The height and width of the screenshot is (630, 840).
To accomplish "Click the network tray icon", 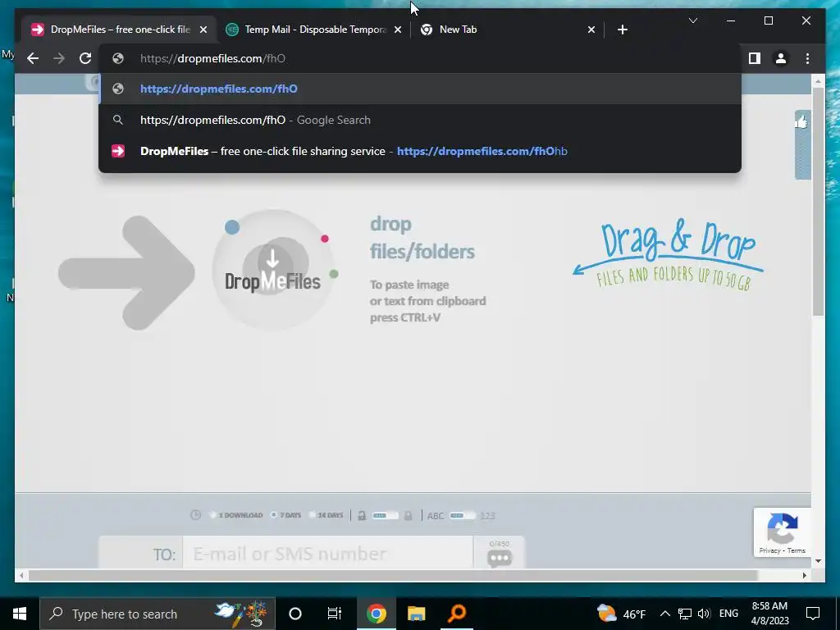I will (685, 614).
